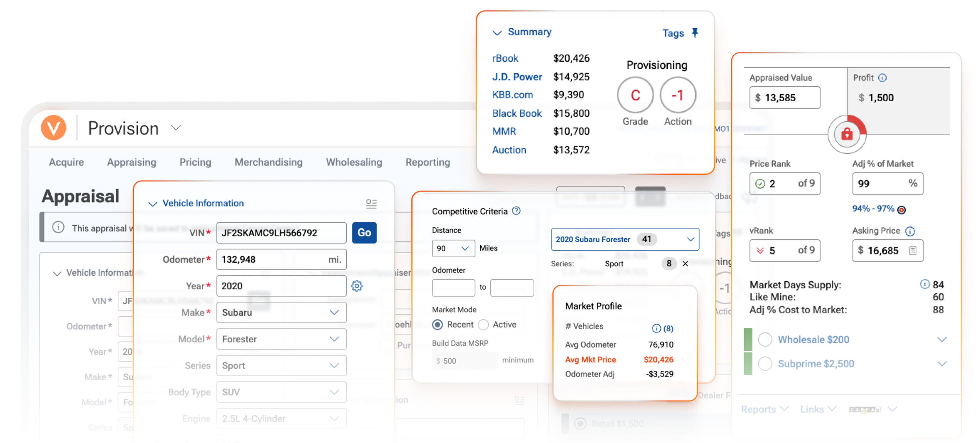980x443 pixels.
Task: Click the Market Days Supply info icon
Action: (x=924, y=284)
